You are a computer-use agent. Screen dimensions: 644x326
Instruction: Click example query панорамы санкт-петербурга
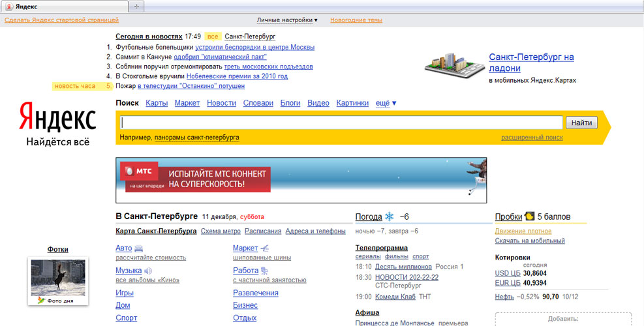[x=197, y=138]
